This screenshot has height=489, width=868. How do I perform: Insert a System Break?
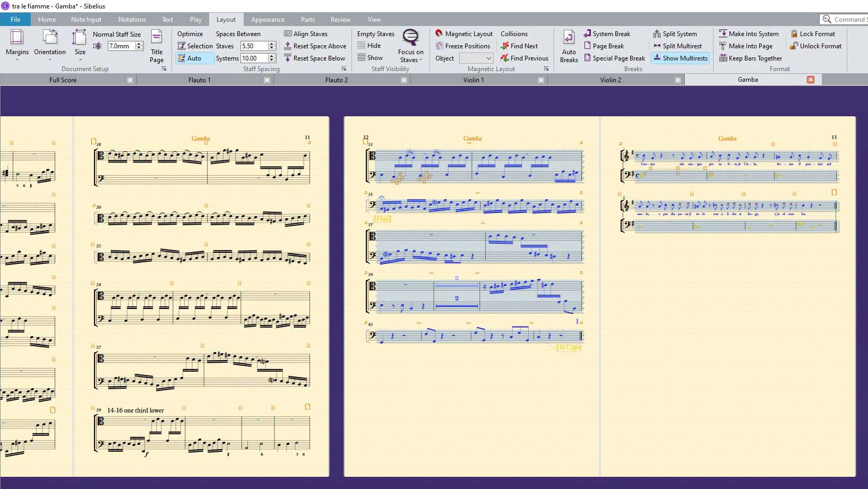(607, 34)
